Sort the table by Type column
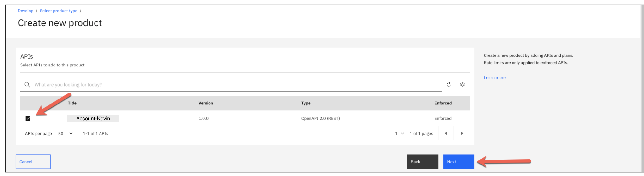 (305, 103)
